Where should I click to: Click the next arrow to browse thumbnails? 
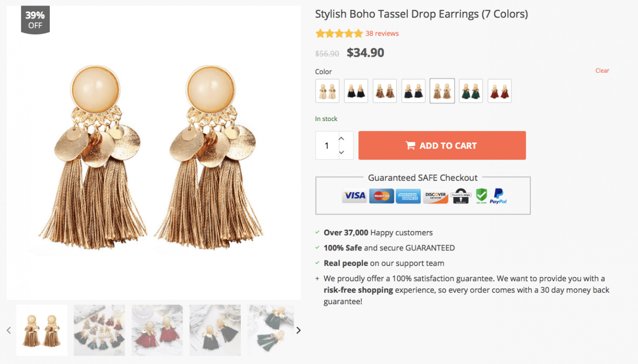point(298,330)
